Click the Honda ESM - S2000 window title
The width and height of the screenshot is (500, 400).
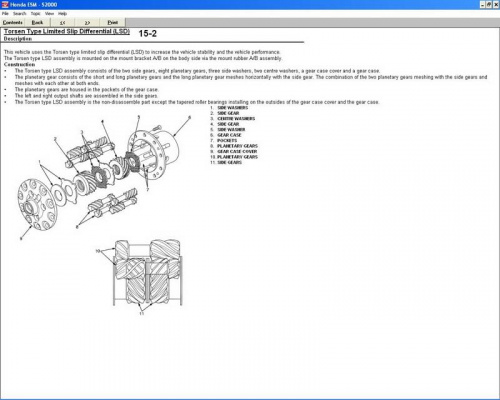click(34, 5)
